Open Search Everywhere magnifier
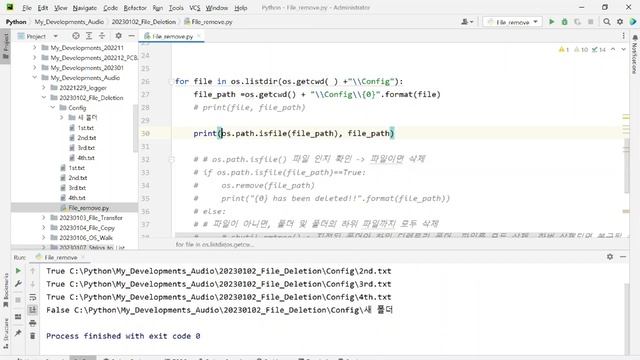The height and width of the screenshot is (360, 640). click(607, 22)
